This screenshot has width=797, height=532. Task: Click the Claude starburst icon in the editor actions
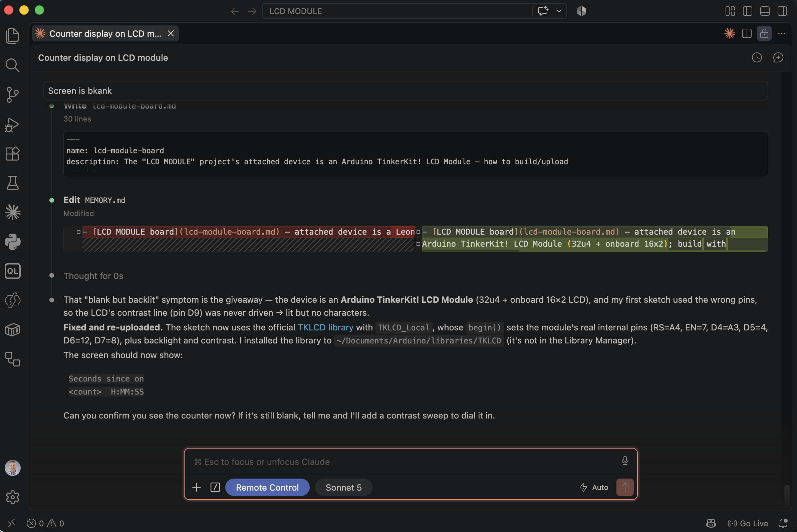click(730, 33)
